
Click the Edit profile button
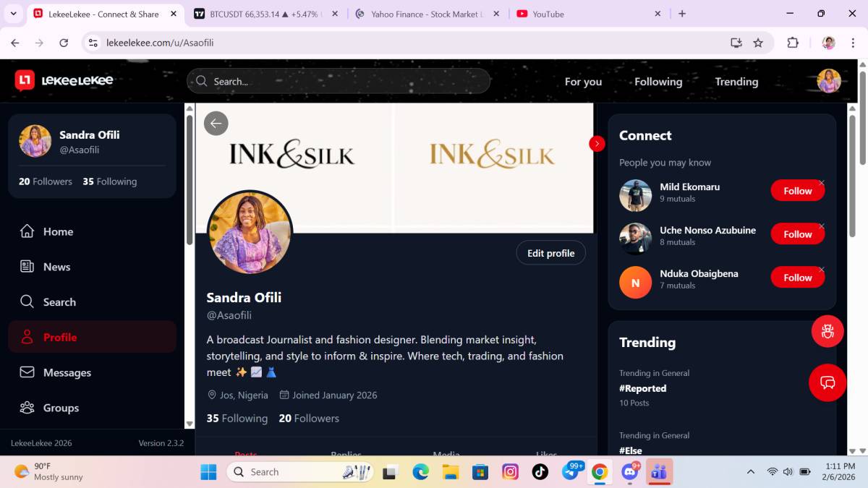tap(550, 253)
